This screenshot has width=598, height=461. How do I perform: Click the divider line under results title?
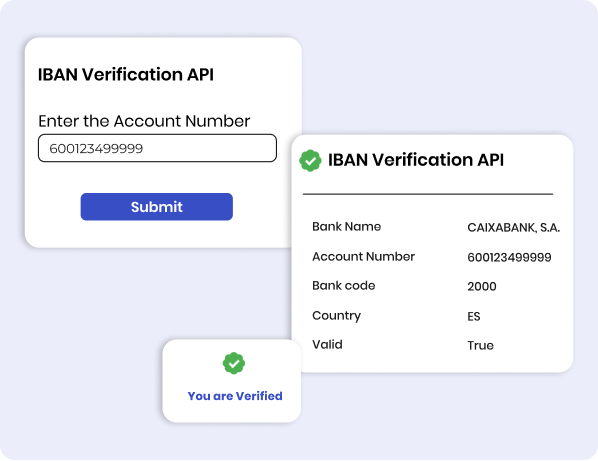pyautogui.click(x=428, y=194)
